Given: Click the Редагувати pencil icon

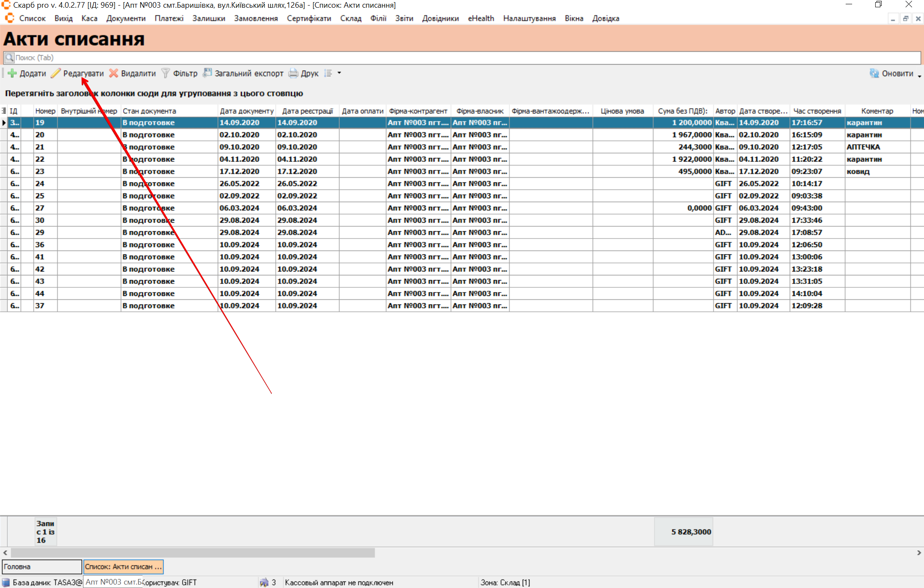Looking at the screenshot, I should (56, 73).
